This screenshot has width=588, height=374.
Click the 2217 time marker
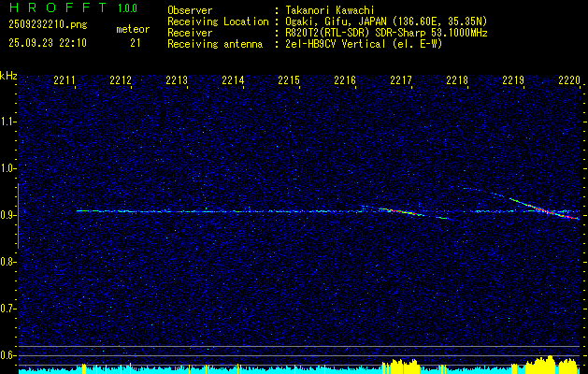[401, 79]
